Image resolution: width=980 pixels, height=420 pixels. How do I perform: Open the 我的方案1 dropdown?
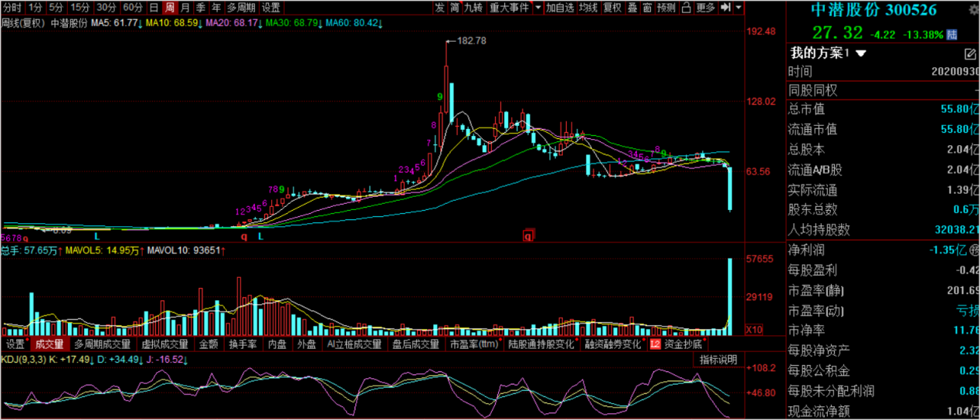[861, 54]
